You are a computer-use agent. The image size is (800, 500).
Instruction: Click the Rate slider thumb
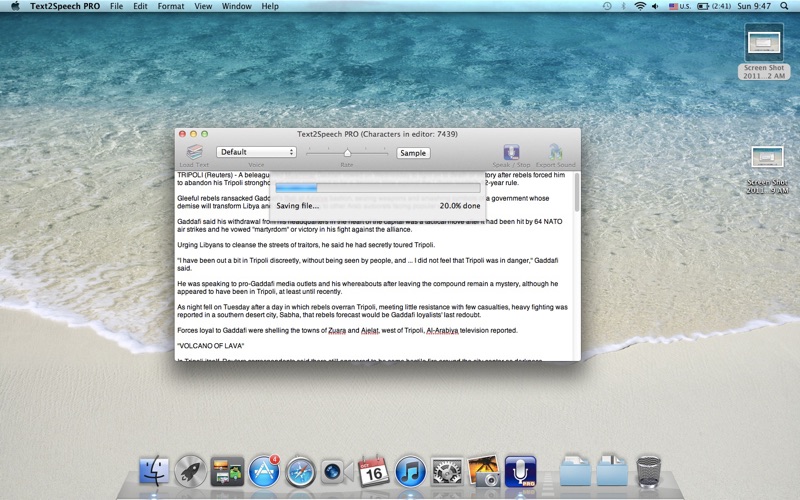pos(347,153)
